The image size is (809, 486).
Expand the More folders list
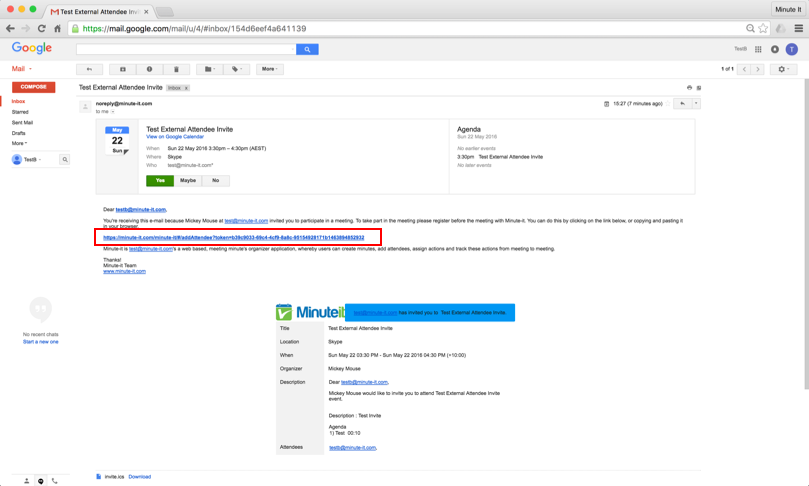pos(19,143)
